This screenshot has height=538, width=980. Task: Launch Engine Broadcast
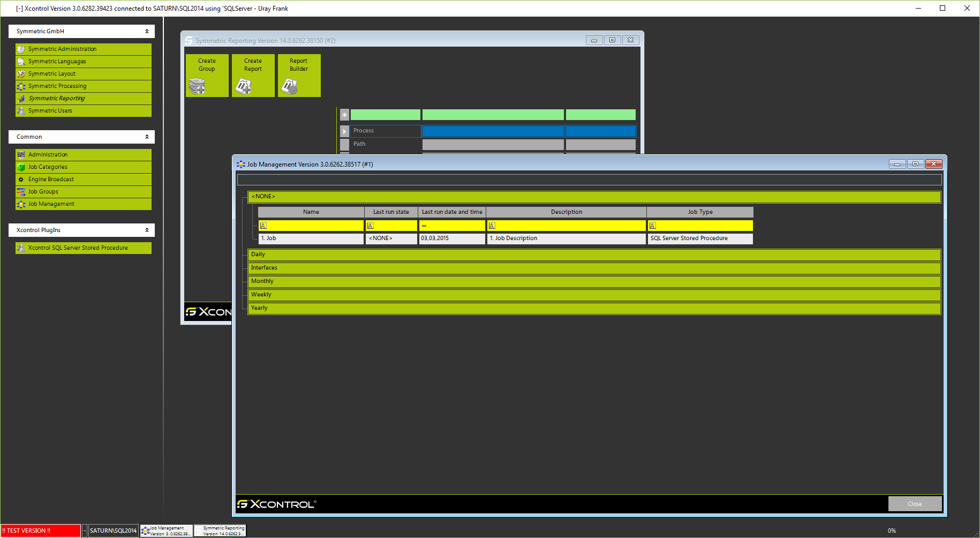[x=84, y=180]
